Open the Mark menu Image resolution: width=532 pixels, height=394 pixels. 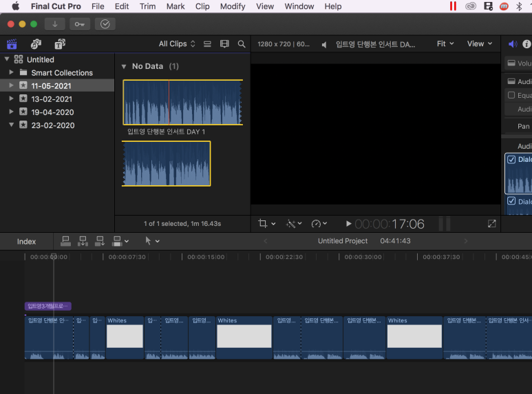pyautogui.click(x=175, y=6)
